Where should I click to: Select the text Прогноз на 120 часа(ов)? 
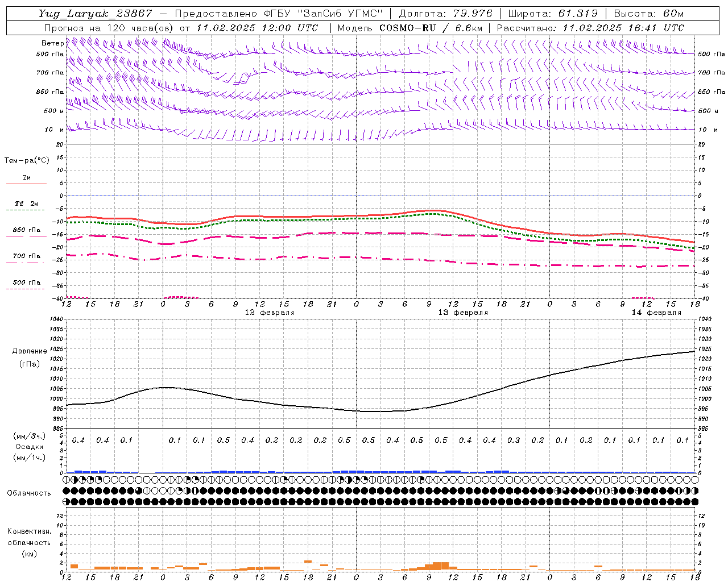[109, 28]
